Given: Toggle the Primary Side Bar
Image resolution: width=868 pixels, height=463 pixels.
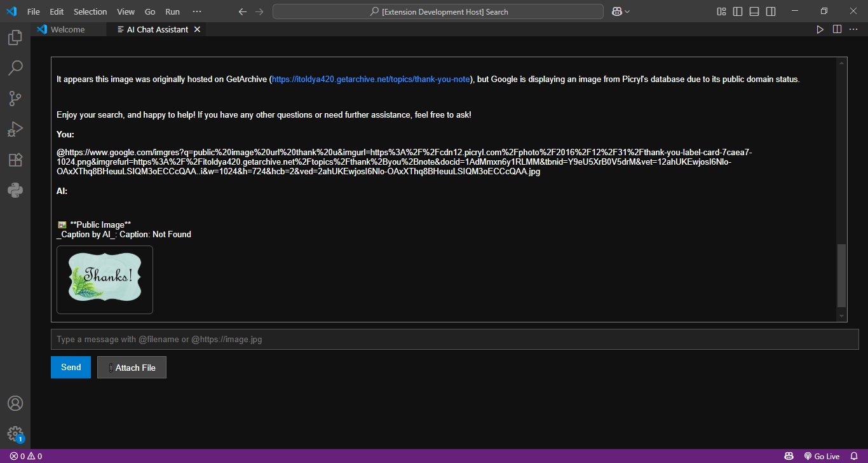Looking at the screenshot, I should (738, 11).
